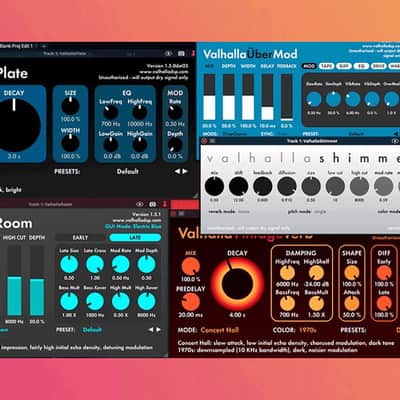Open the Default preset menu in Plate
Screen dimensions: 400x400
click(128, 172)
